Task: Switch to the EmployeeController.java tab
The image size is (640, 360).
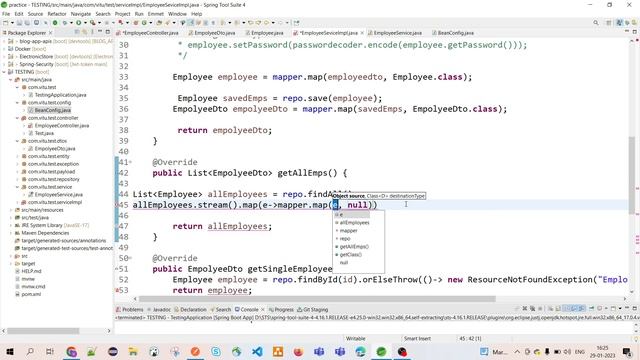Action: 148,33
